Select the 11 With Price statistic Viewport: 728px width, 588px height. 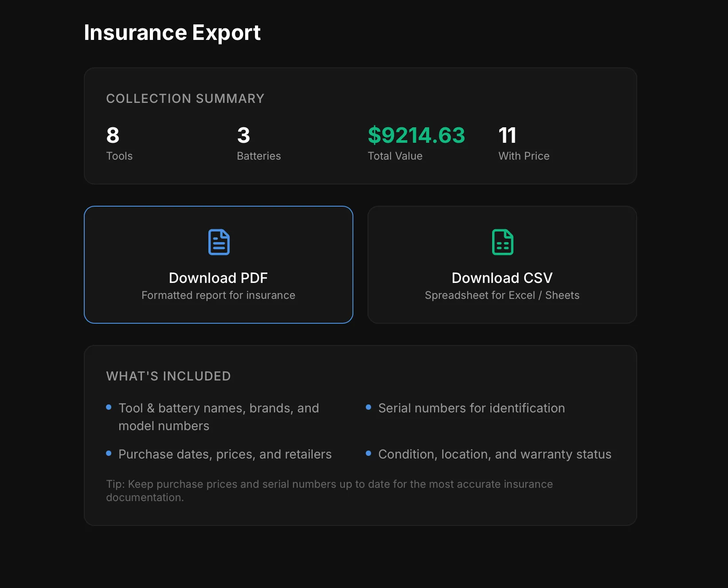click(523, 143)
